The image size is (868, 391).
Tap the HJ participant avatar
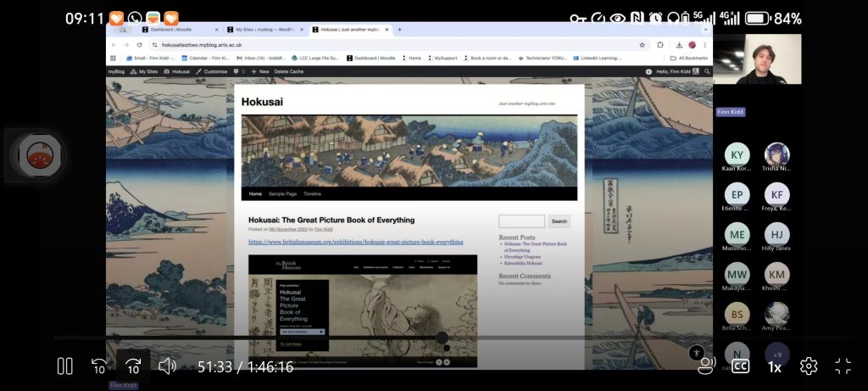(776, 235)
